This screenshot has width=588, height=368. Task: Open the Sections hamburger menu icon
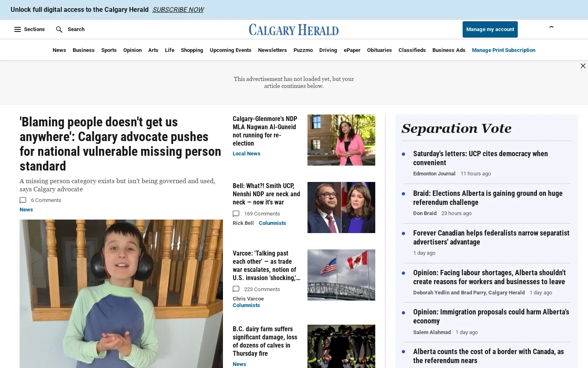pyautogui.click(x=18, y=29)
